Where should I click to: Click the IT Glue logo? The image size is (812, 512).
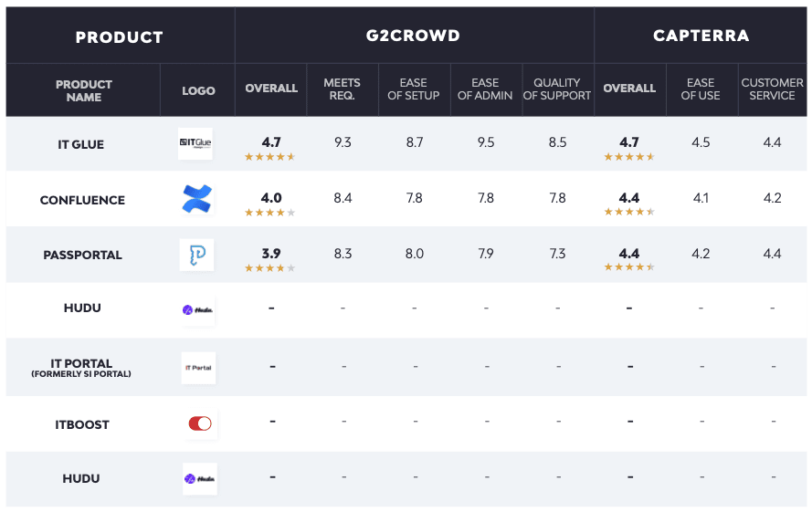(x=195, y=143)
